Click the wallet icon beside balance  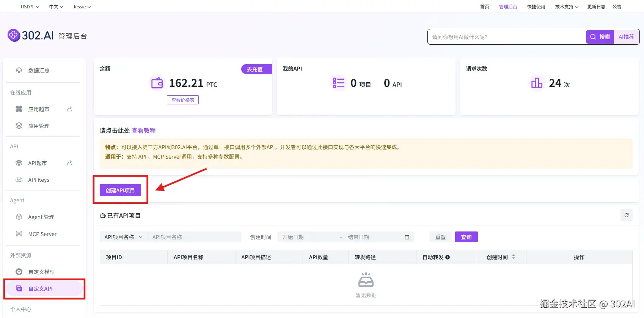pyautogui.click(x=157, y=83)
